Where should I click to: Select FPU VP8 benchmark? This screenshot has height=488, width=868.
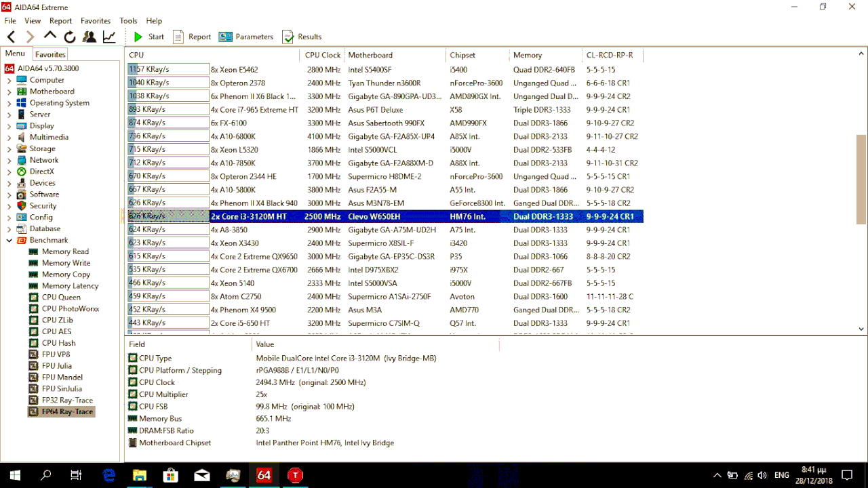pyautogui.click(x=50, y=354)
